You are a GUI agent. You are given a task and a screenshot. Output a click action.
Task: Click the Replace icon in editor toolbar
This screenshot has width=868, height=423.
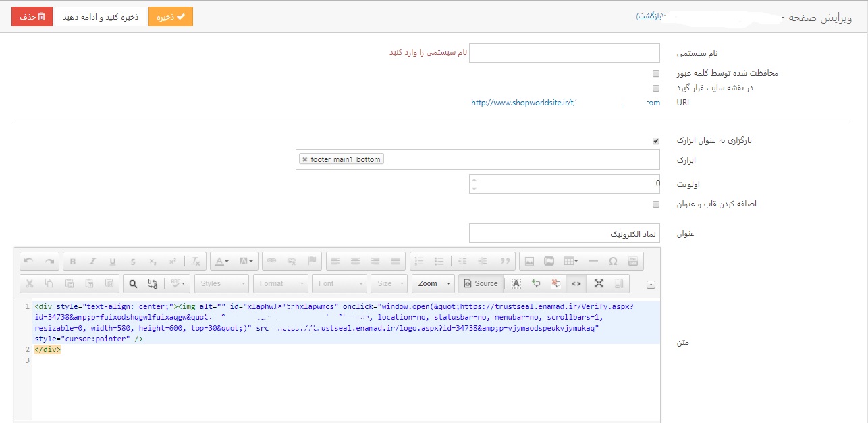coord(153,283)
